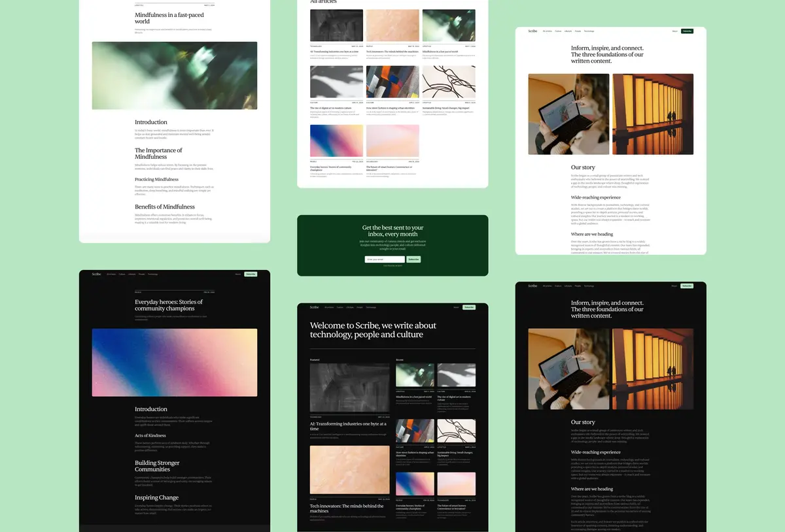Open the People category link

(577, 31)
